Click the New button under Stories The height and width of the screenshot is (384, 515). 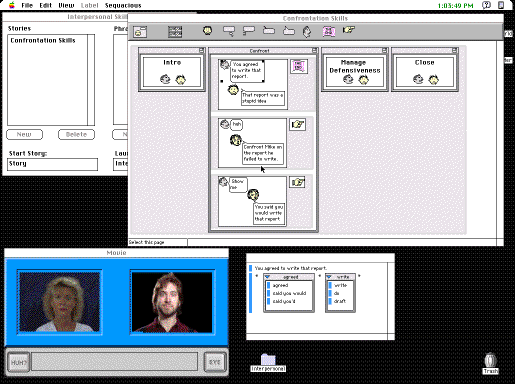(25, 134)
